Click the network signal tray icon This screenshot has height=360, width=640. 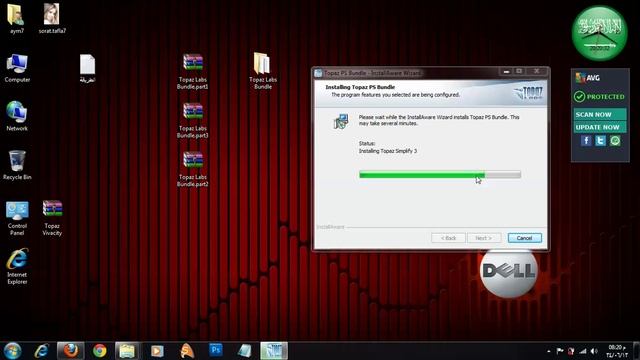click(x=583, y=351)
